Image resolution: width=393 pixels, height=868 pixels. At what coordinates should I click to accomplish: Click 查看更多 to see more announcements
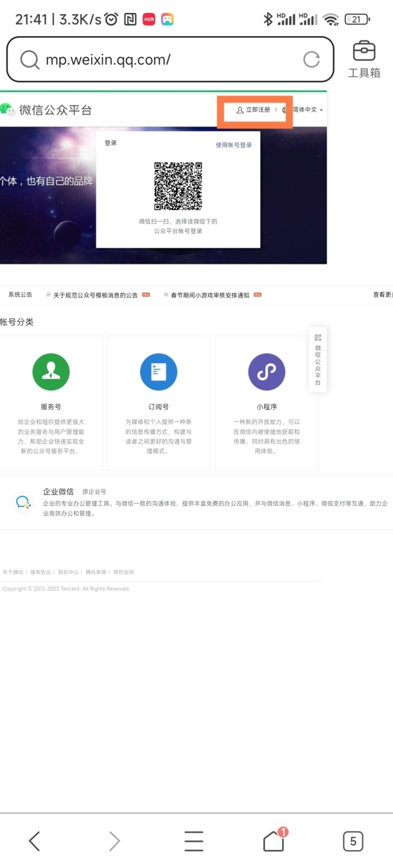pyautogui.click(x=383, y=295)
